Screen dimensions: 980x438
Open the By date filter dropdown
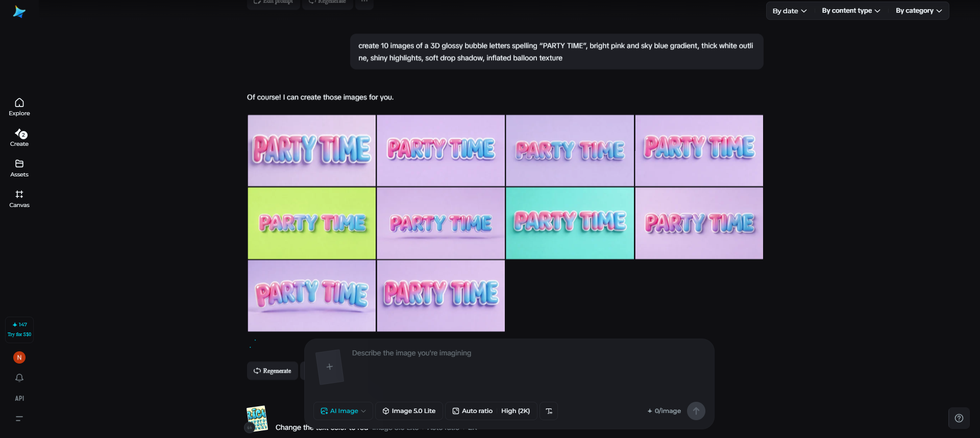(790, 11)
